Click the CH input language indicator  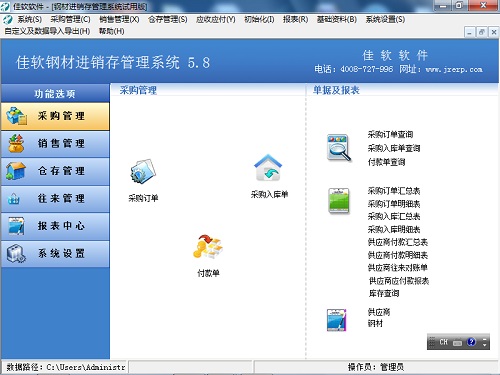(443, 342)
